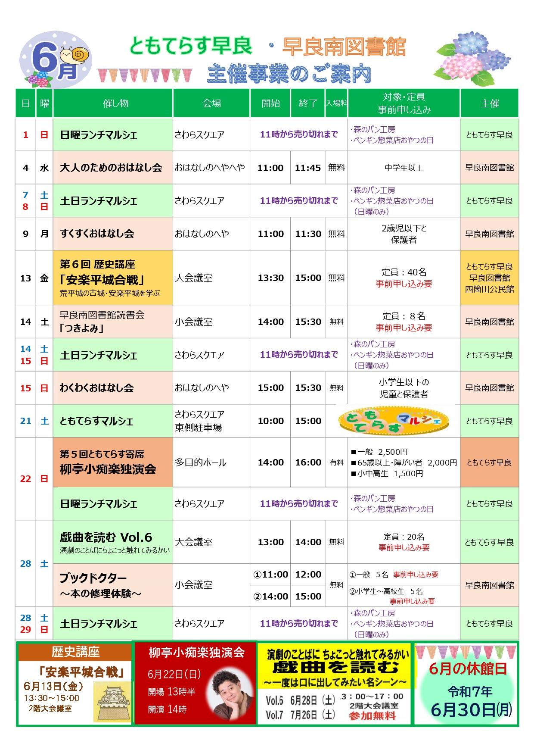Image resolution: width=534 pixels, height=756 pixels.
Task: Click Vol.7 7月26日(土) in the banner
Action: tap(300, 715)
